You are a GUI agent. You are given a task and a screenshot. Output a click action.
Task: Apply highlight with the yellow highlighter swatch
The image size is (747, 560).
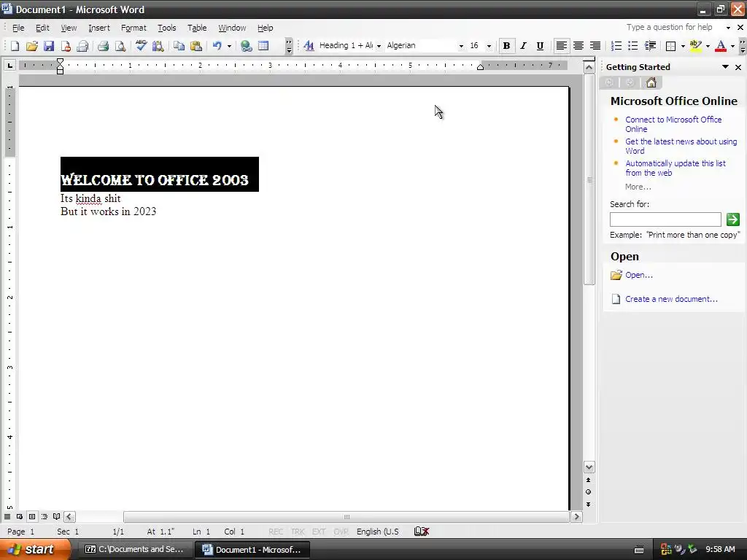coord(695,46)
